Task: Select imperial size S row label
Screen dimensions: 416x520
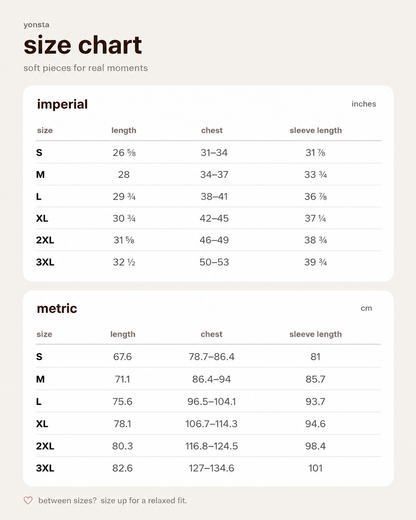Action: 39,153
